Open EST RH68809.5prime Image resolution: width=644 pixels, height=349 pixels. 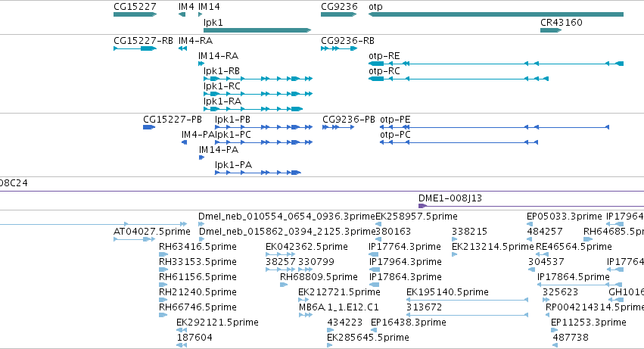tap(319, 278)
